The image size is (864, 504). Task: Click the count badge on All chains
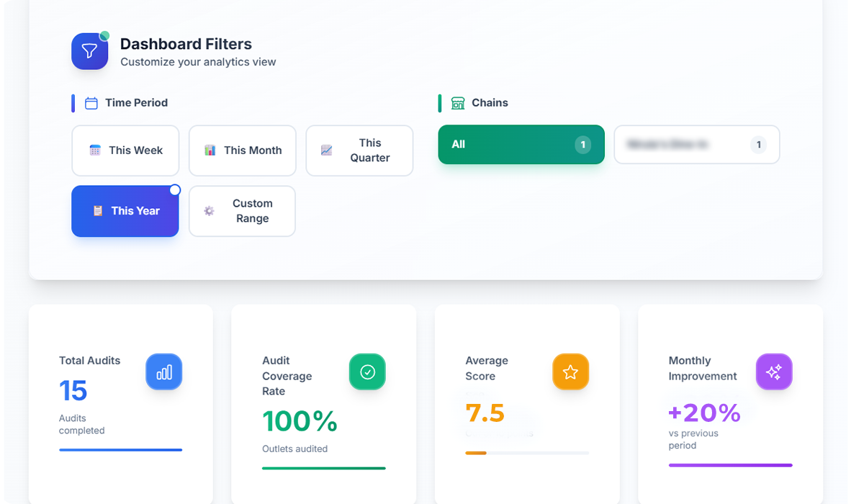coord(582,145)
